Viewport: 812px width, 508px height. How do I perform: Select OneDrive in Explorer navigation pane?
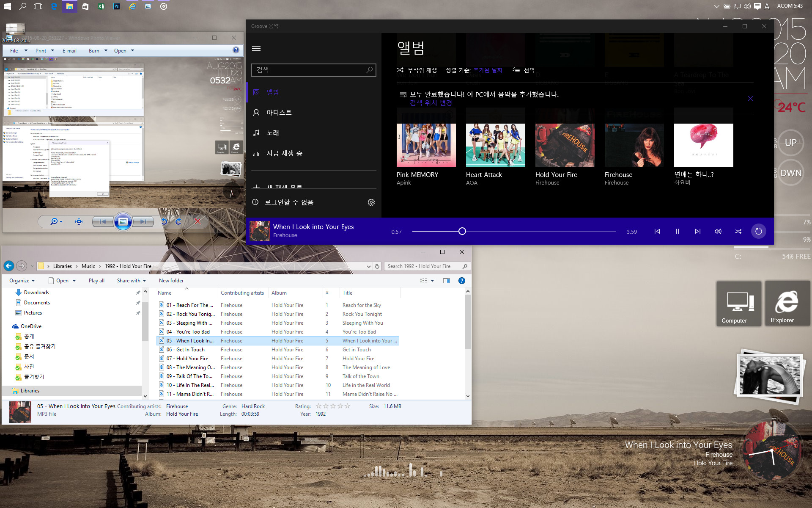pos(31,326)
